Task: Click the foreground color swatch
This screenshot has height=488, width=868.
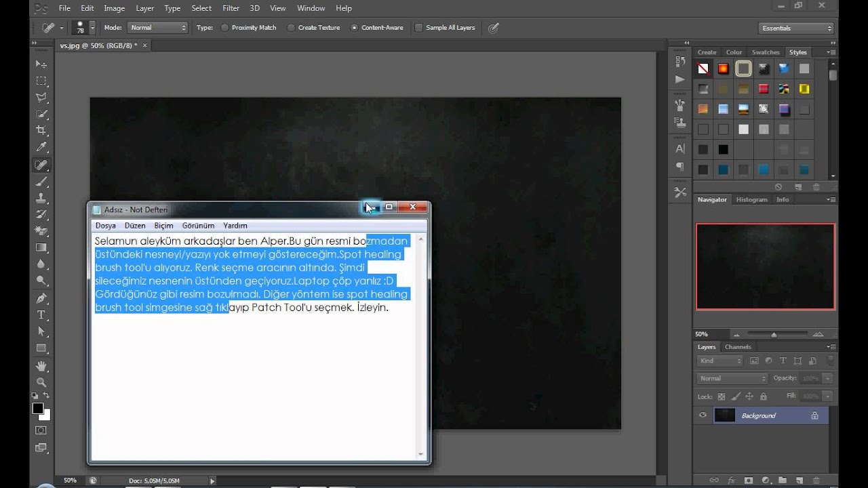Action: [39, 408]
